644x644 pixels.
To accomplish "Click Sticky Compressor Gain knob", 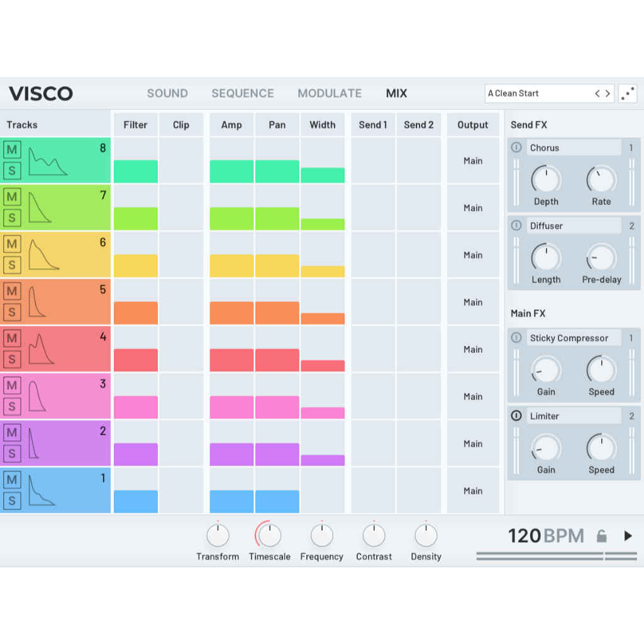I will pyautogui.click(x=546, y=370).
